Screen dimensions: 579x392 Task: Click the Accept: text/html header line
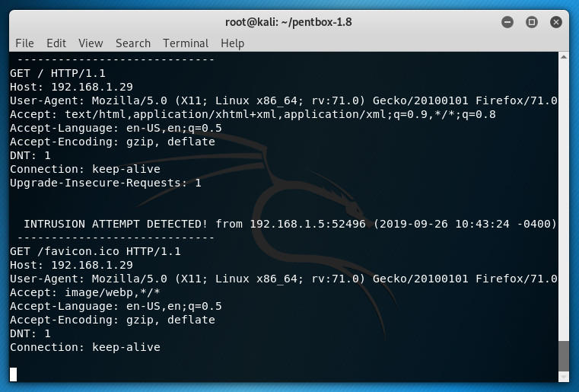[x=253, y=114]
